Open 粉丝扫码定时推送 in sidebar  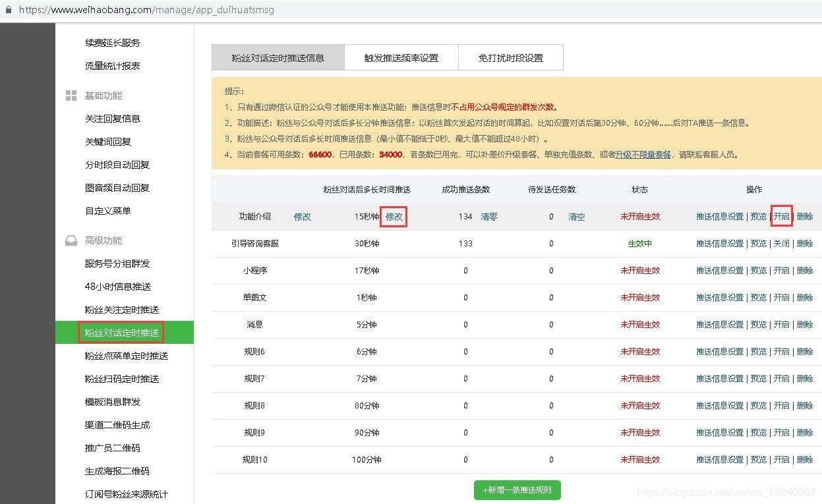pos(122,379)
